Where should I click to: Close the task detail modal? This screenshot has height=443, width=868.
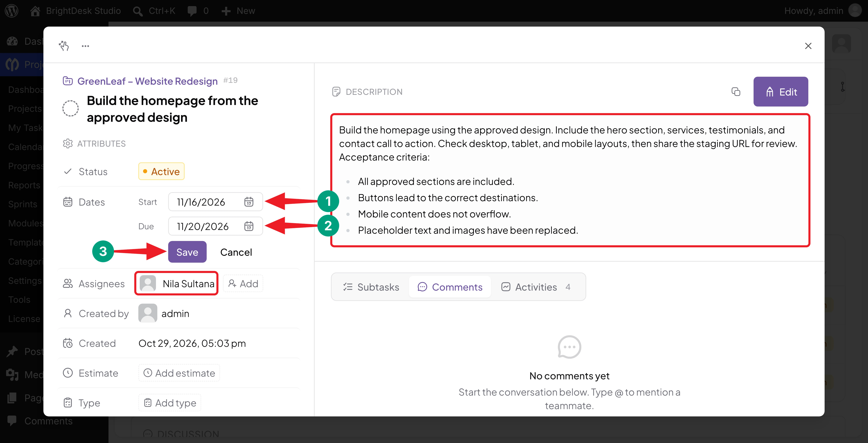click(x=808, y=46)
